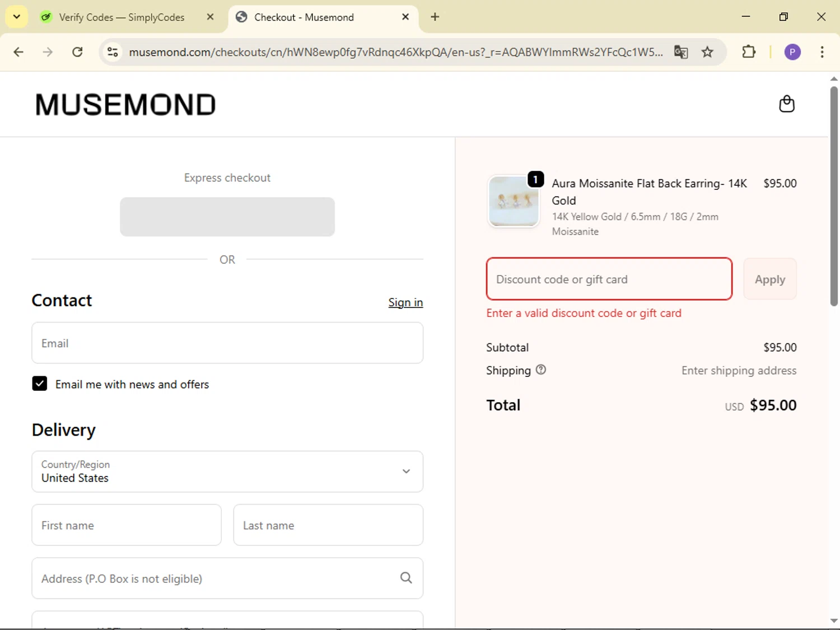Close the Checkout Musemond tab
This screenshot has width=840, height=630.
coord(405,17)
